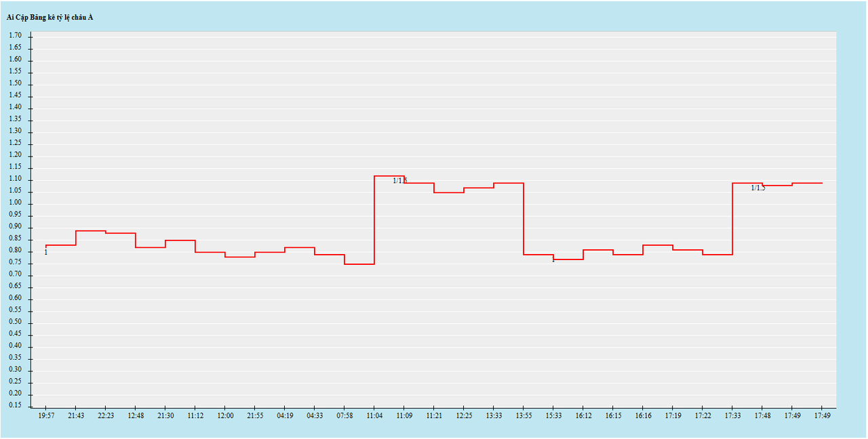Select the 1.60 y-axis label
The width and height of the screenshot is (868, 439).
pos(16,60)
